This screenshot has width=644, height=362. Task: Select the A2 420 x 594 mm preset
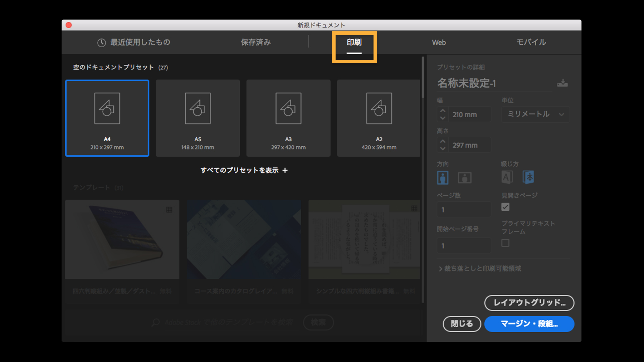(379, 118)
